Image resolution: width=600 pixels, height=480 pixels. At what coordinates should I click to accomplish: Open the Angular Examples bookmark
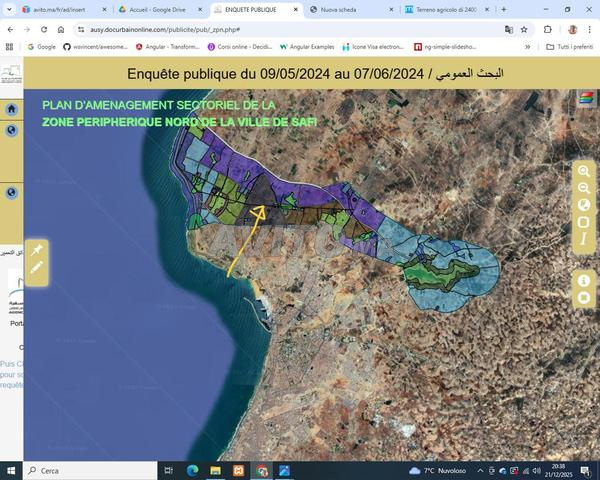coord(307,47)
